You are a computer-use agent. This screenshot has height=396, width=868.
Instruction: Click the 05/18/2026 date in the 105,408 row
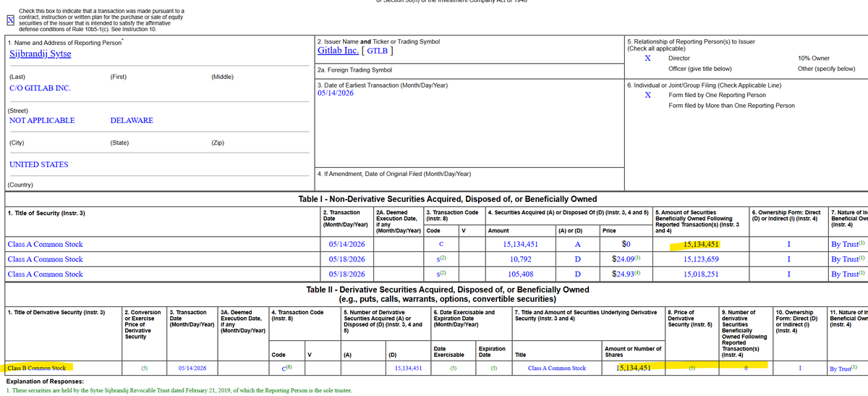346,274
